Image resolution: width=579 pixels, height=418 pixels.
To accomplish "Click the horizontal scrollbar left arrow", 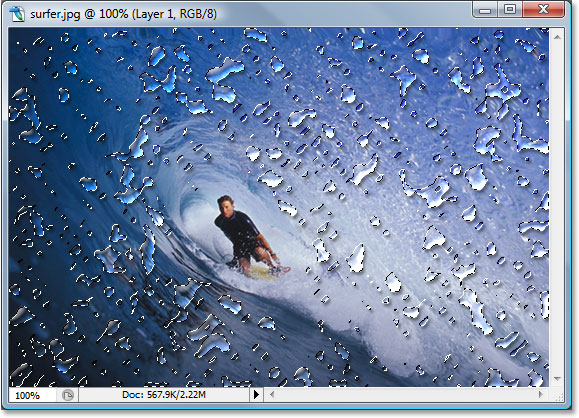I will [x=272, y=395].
